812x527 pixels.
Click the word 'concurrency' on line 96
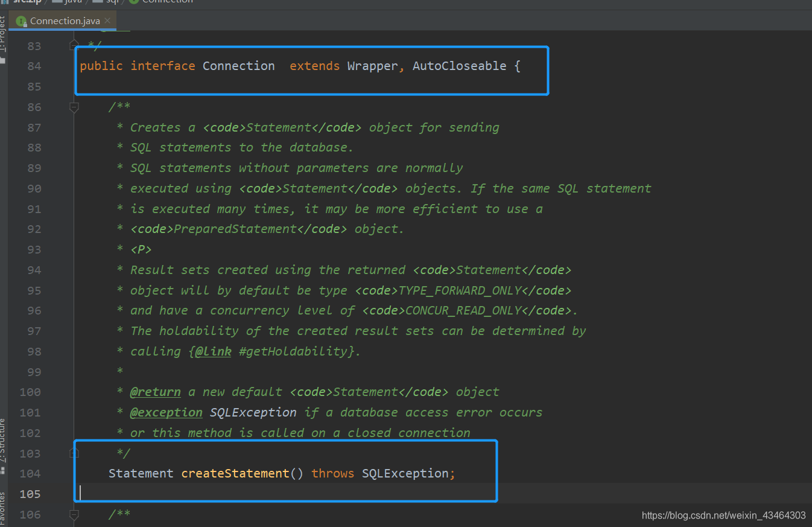point(249,310)
